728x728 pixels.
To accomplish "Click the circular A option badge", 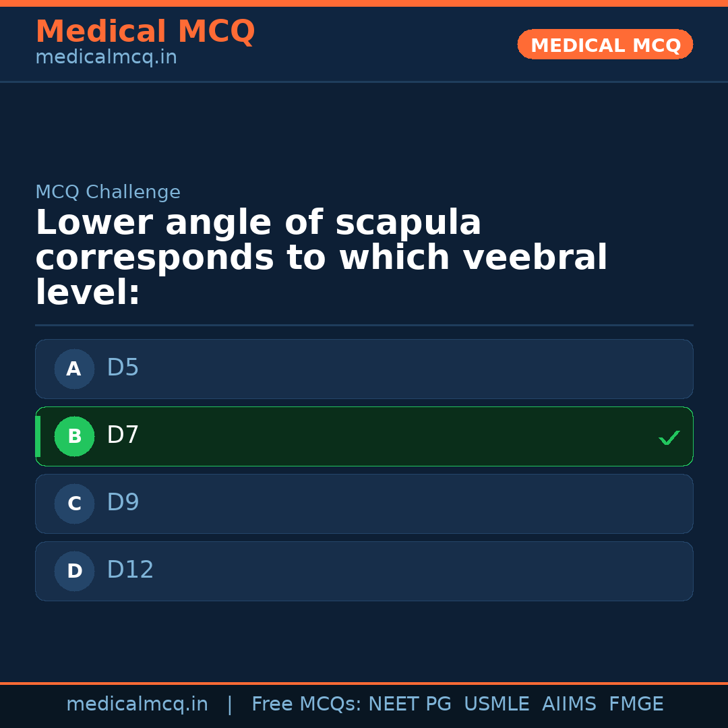I will pyautogui.click(x=74, y=369).
